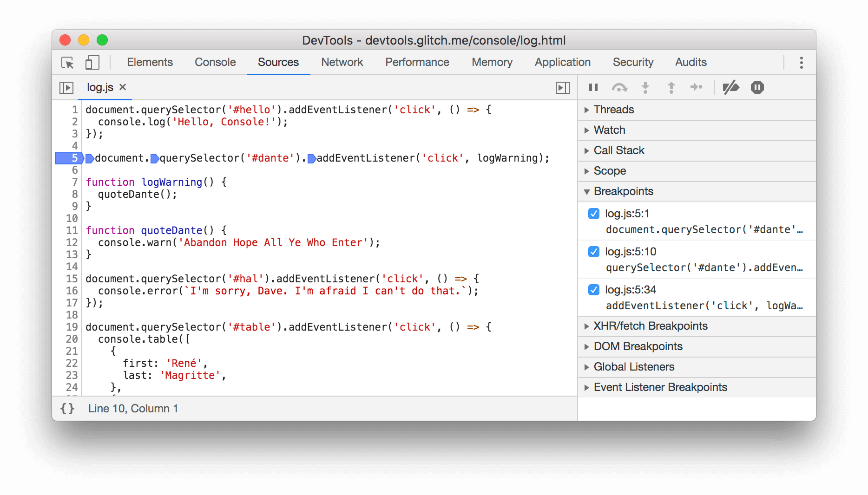Screen dimensions: 868x495
Task: Toggle the device toolbar mode
Action: [x=92, y=62]
